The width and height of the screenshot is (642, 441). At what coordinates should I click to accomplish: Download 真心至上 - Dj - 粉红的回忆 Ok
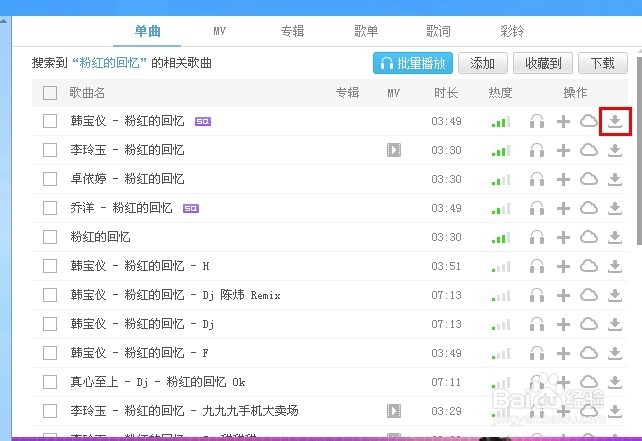[x=615, y=382]
